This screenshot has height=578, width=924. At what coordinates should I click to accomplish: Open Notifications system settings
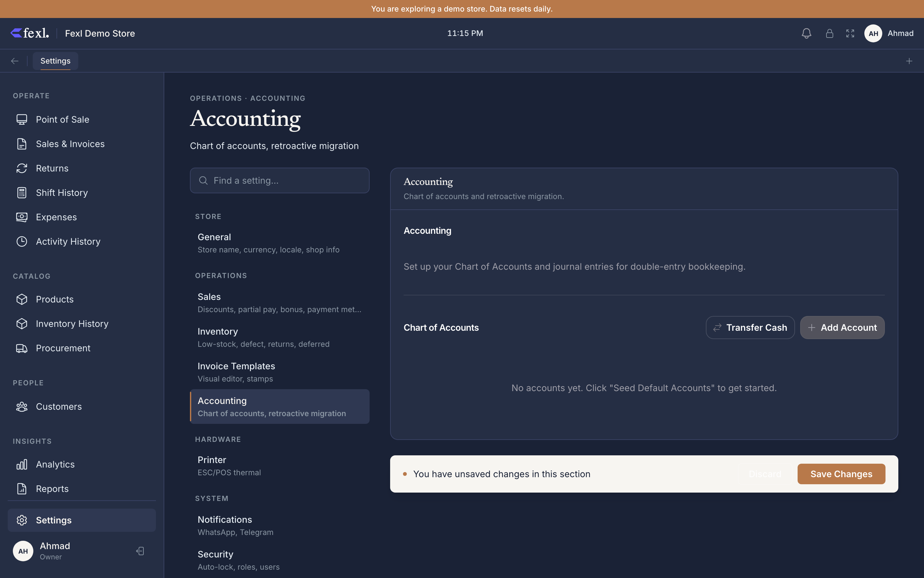[x=279, y=526]
